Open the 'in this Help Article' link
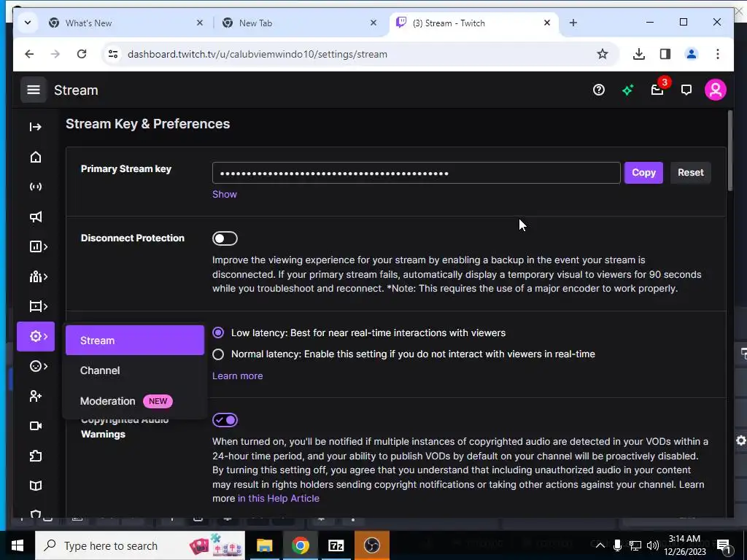 [278, 499]
